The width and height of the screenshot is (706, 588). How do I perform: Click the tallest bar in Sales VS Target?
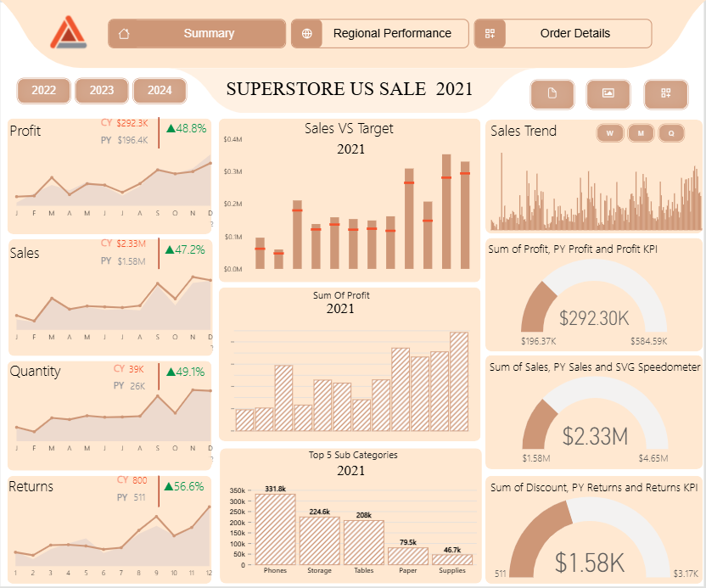446,211
